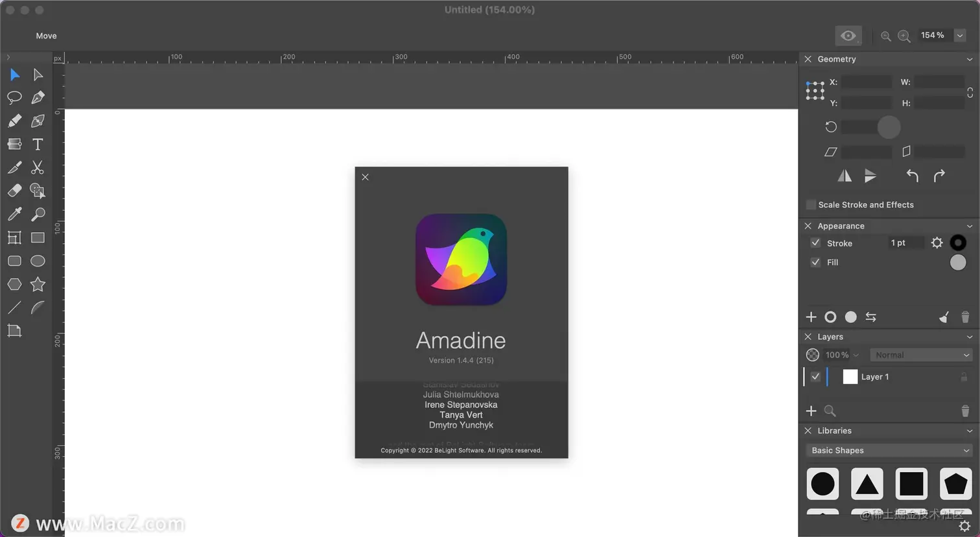Select the Lasso tool

click(14, 97)
